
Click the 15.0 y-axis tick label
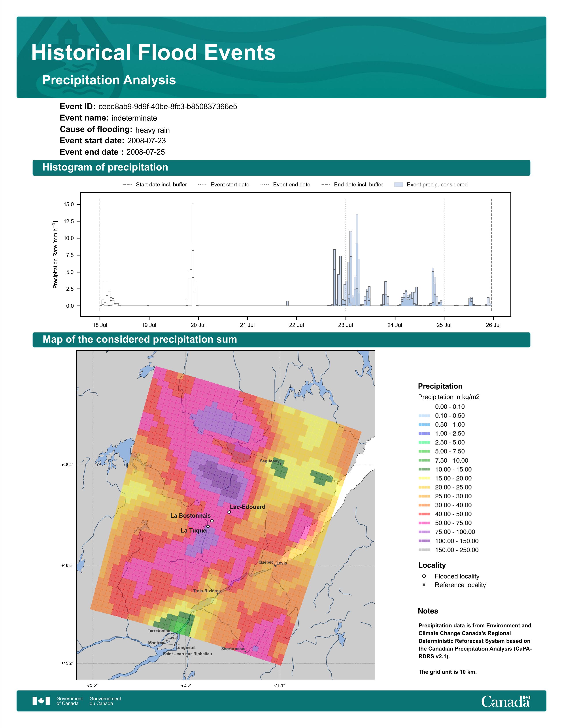(x=69, y=204)
